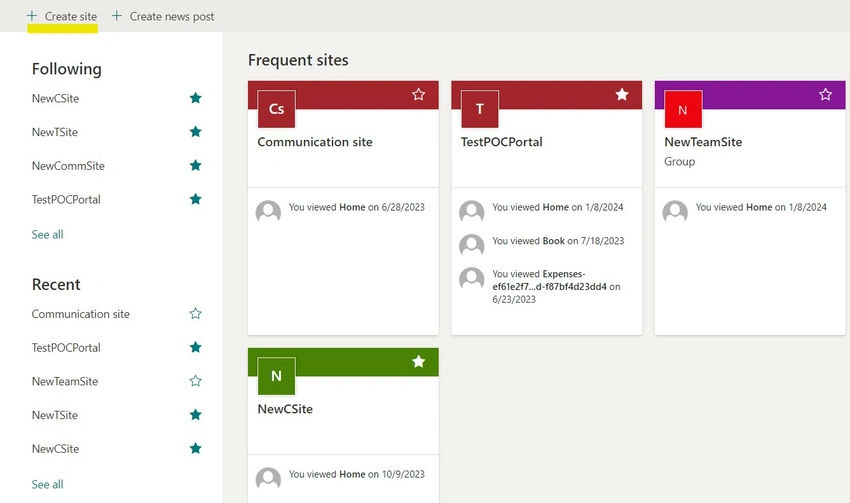Open Communication site in Recent list

(x=80, y=314)
